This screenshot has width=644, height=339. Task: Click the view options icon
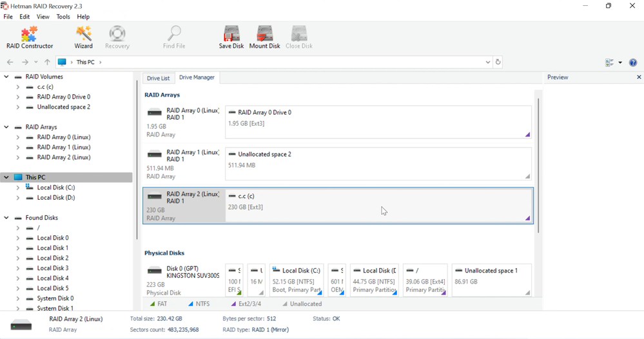(609, 63)
